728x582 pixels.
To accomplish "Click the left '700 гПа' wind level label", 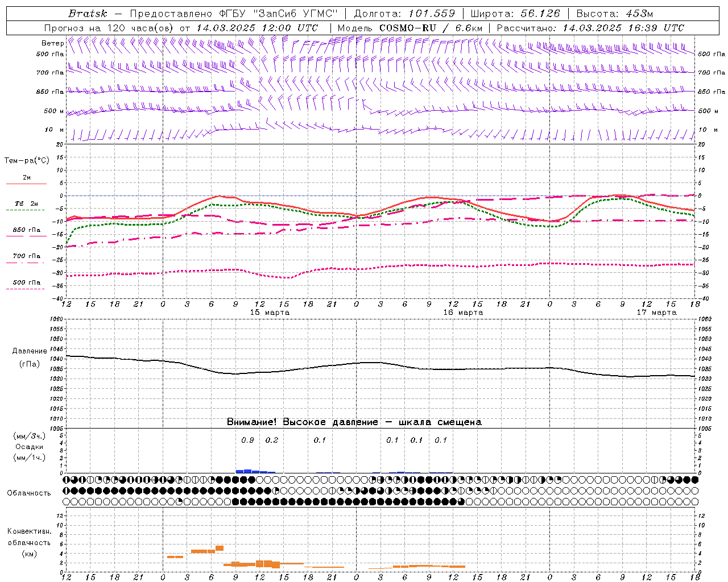I will pos(50,73).
